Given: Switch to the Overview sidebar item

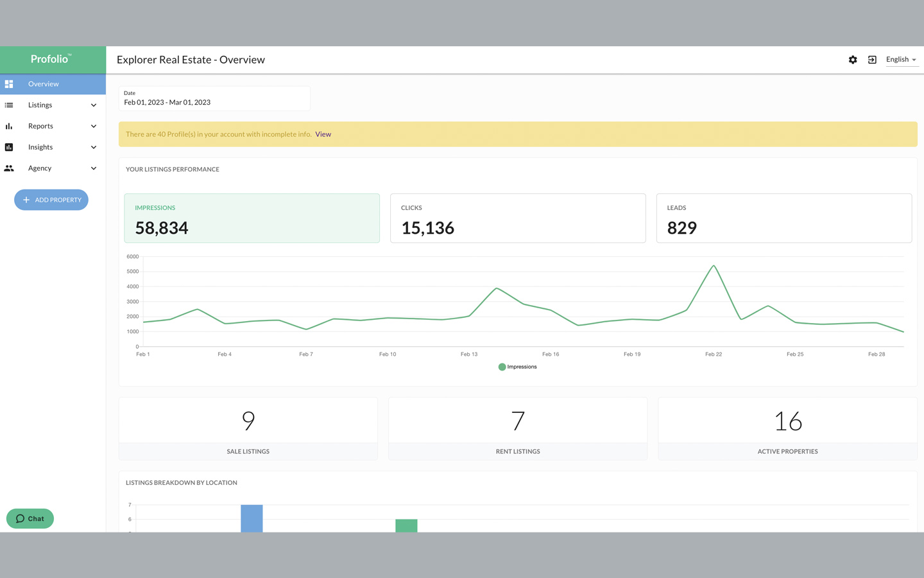Looking at the screenshot, I should click(43, 83).
